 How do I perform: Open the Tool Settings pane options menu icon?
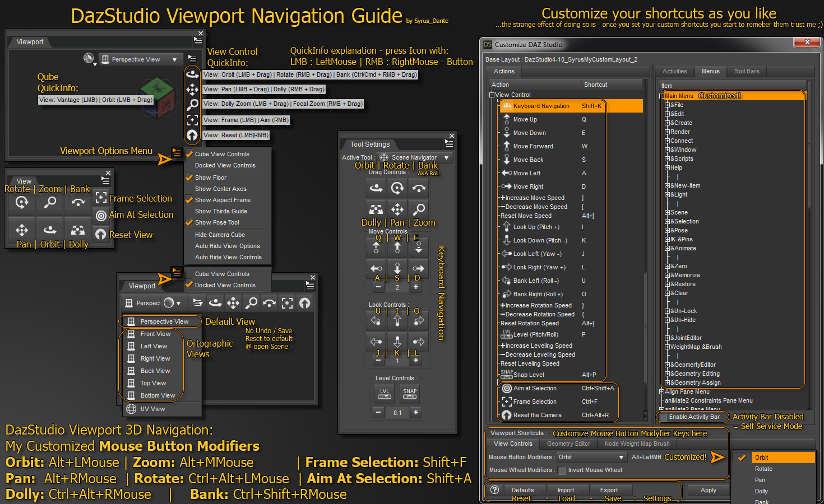(x=448, y=144)
